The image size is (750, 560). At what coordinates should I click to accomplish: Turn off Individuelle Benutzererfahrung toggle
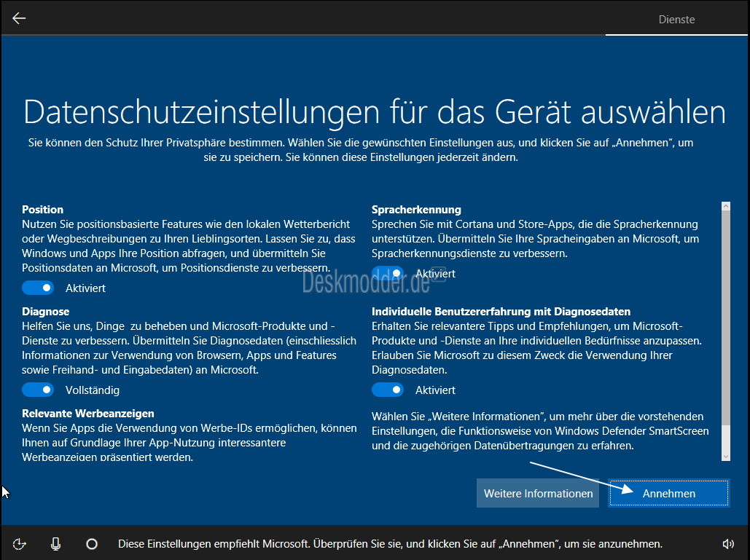point(388,390)
